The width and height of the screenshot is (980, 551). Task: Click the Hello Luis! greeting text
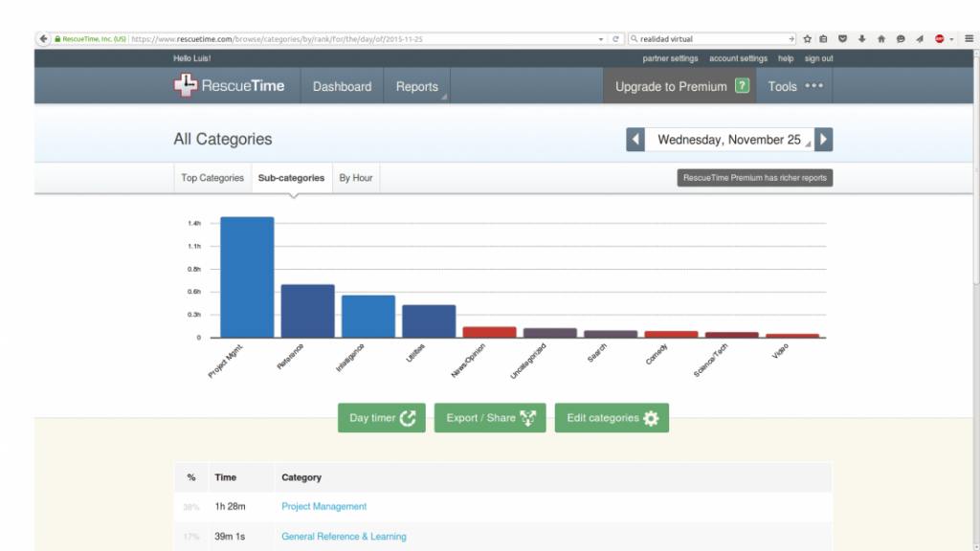pos(191,58)
